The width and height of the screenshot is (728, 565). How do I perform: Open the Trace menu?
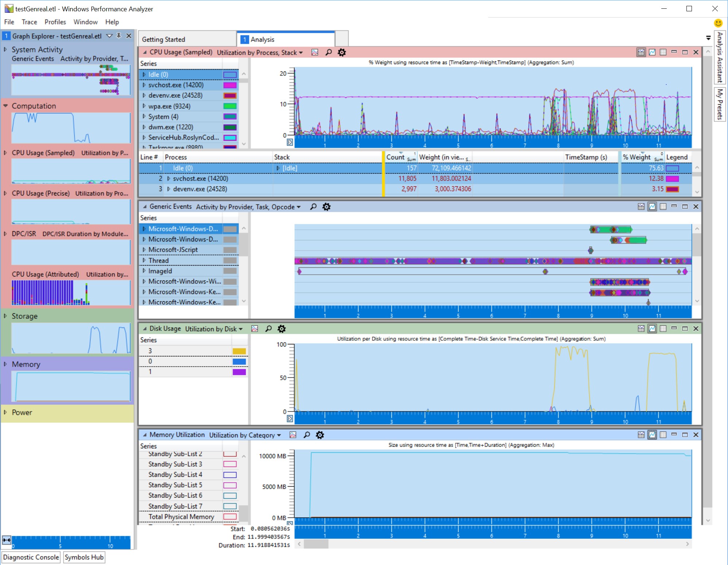[29, 22]
